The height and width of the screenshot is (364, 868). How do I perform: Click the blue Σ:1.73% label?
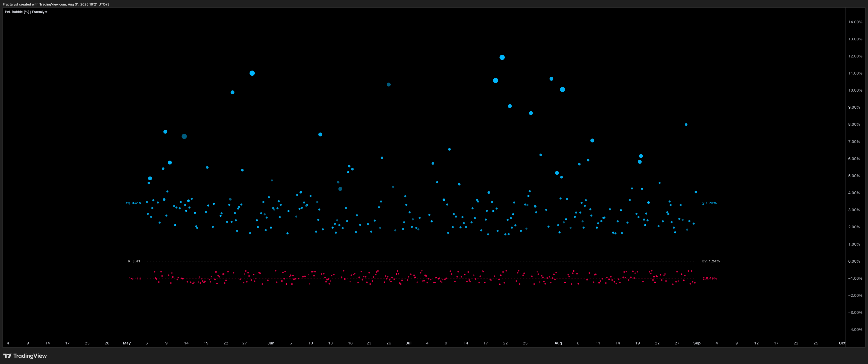(709, 203)
